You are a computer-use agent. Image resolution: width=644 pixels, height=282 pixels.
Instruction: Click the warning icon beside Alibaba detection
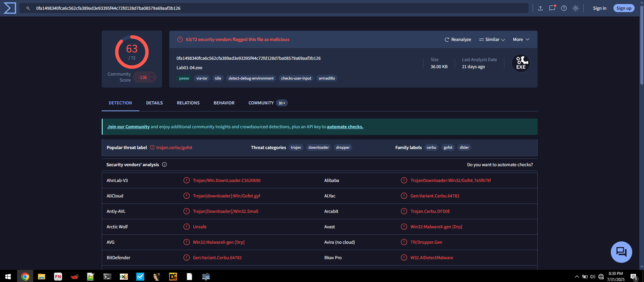404,180
